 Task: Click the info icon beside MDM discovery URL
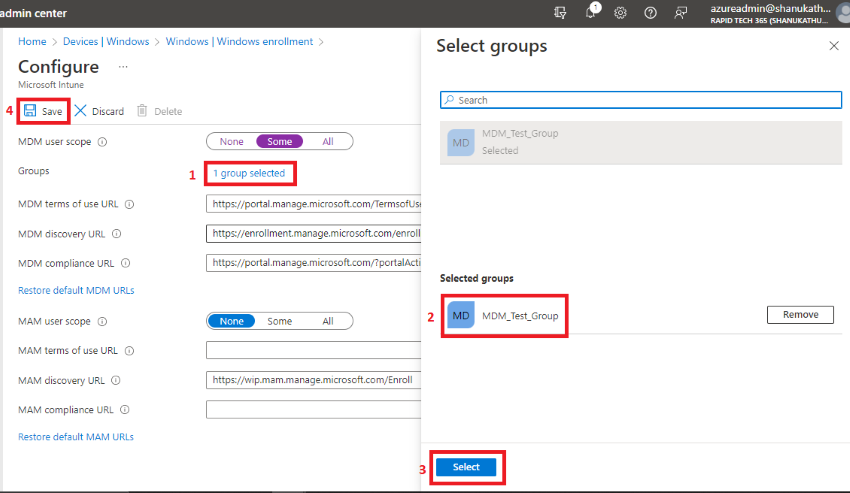click(x=117, y=234)
